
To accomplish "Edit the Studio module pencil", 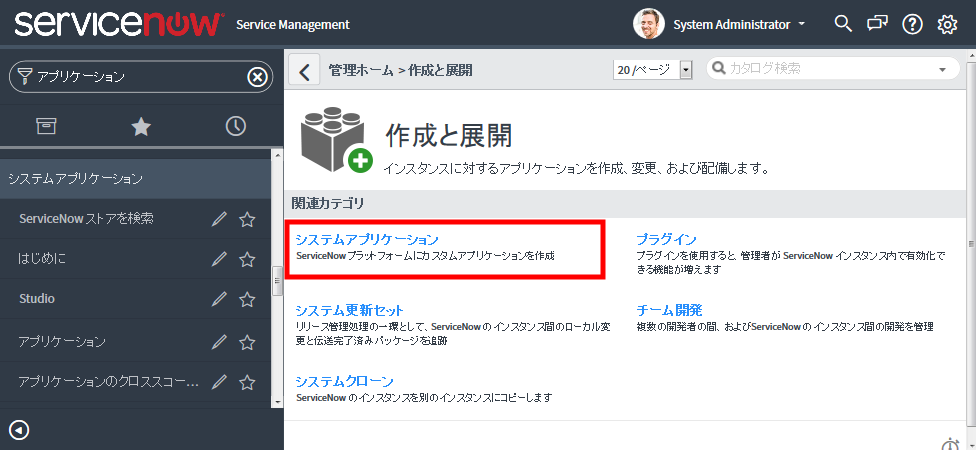I will 219,299.
